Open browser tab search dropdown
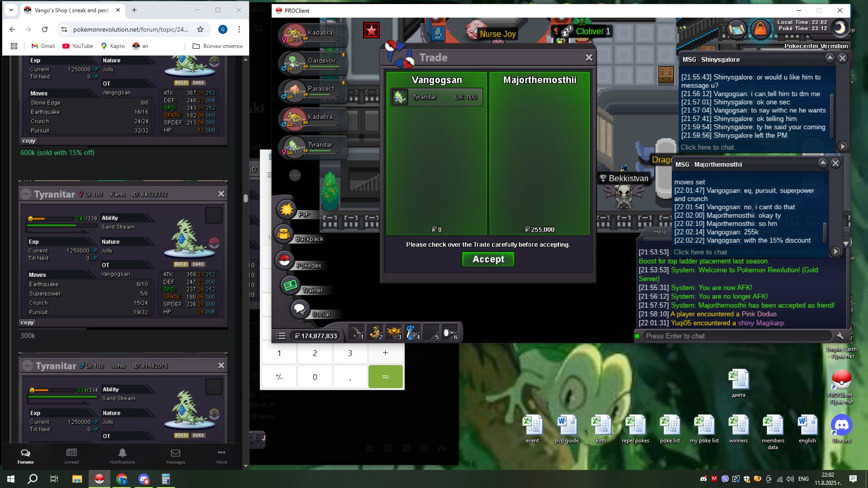This screenshot has height=488, width=868. 11,10
